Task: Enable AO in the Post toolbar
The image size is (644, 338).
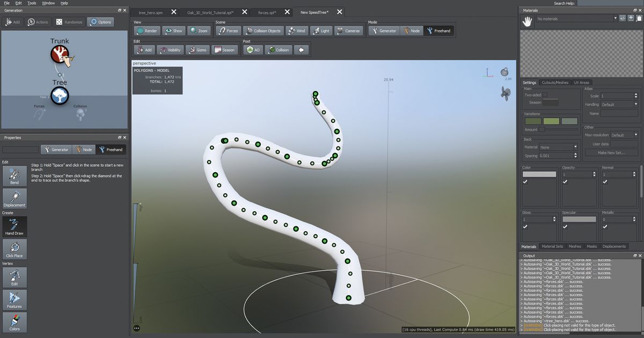Action: [x=253, y=49]
